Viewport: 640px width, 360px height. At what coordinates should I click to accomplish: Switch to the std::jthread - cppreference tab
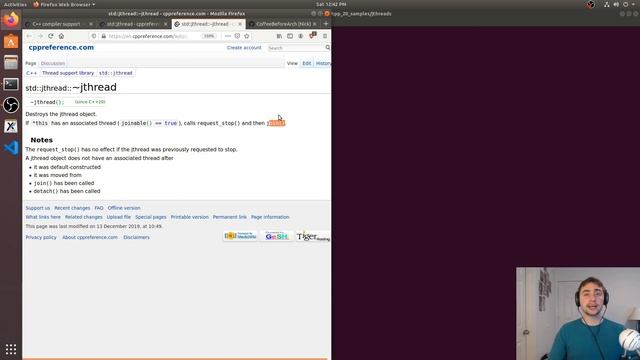tap(133, 24)
